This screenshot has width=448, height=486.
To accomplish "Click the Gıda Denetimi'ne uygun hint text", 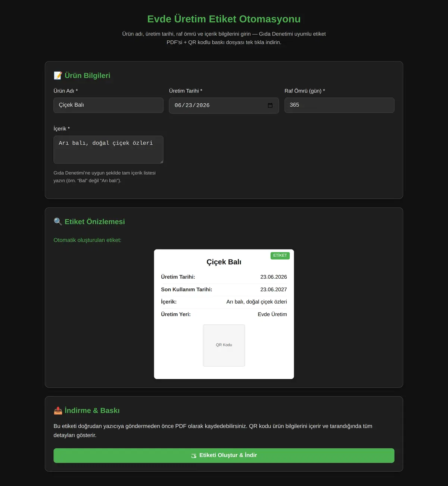I will pyautogui.click(x=105, y=177).
